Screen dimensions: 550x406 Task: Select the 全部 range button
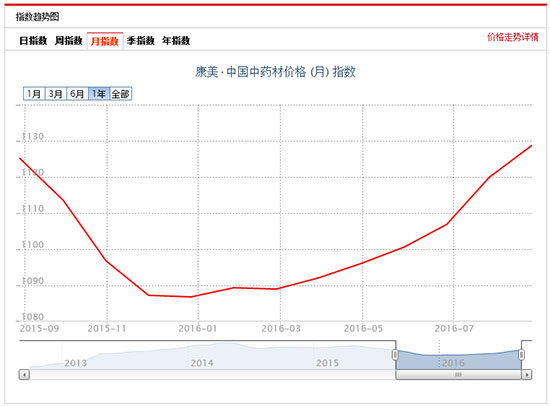121,94
